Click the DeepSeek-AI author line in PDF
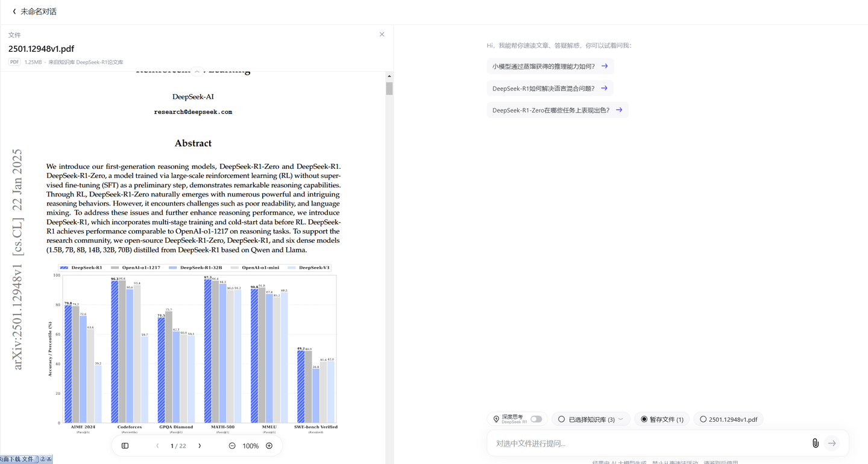 coord(193,96)
